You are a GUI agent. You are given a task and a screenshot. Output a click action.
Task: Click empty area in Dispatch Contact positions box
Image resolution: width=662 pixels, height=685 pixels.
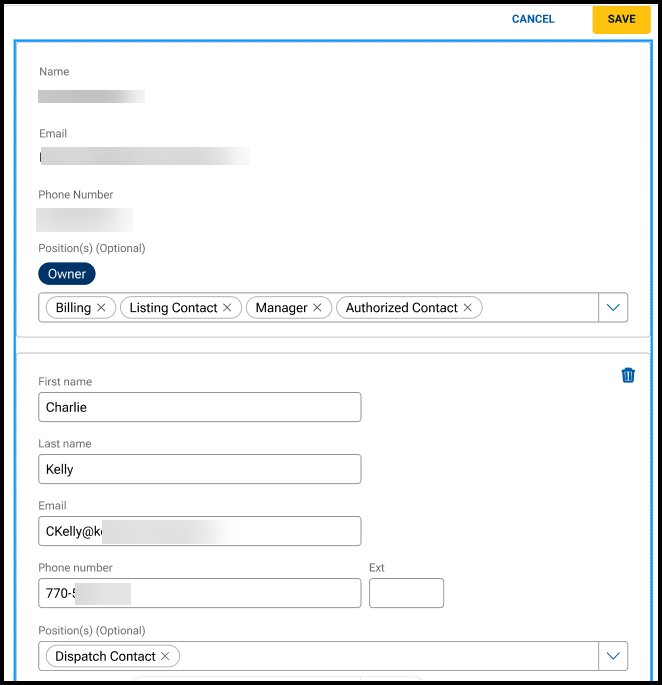pos(390,656)
